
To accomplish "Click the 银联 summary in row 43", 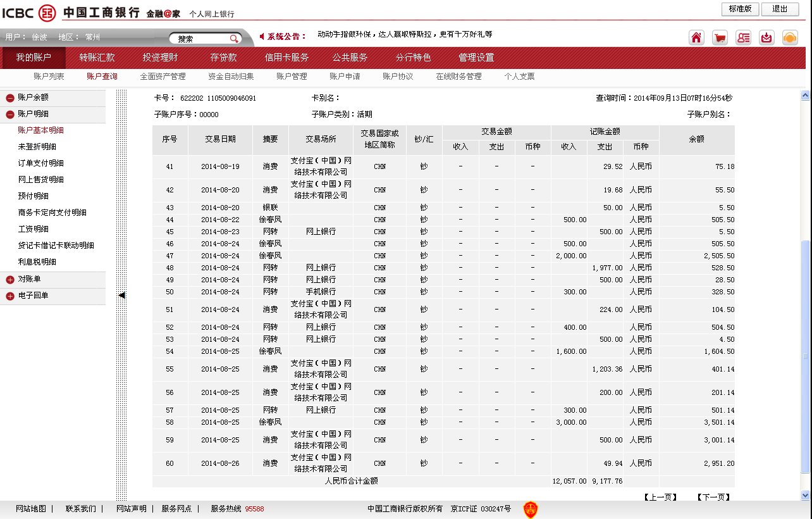I will coord(270,208).
